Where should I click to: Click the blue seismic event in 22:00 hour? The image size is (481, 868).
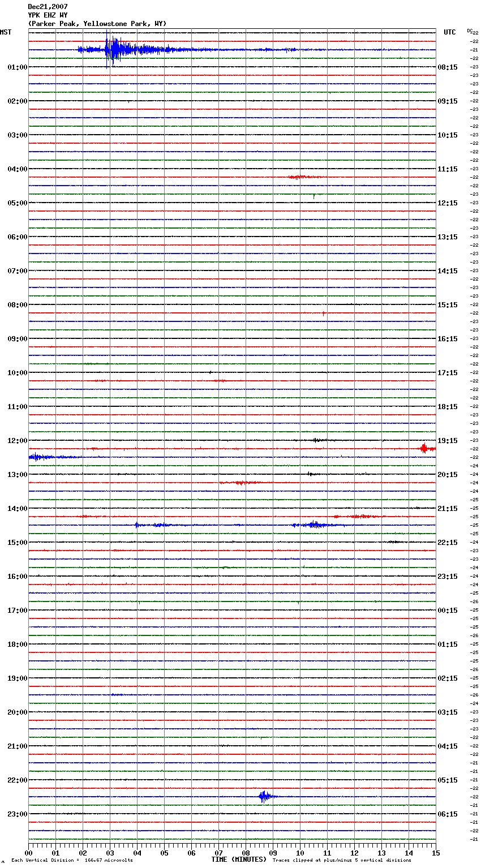pos(265,797)
